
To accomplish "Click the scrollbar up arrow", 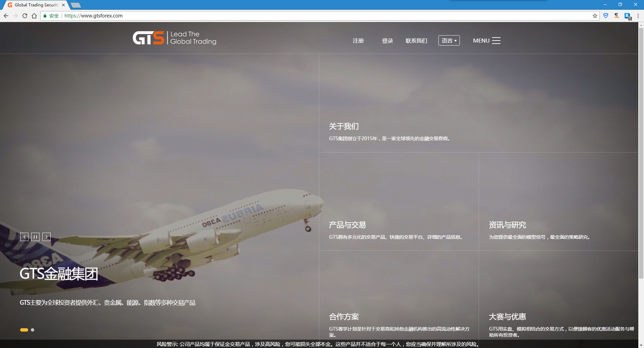I will 641,25.
